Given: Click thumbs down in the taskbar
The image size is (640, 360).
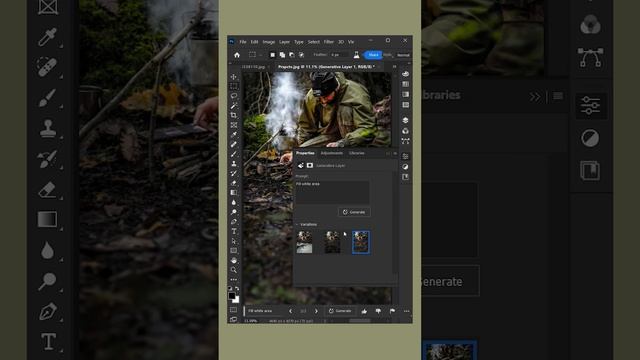Looking at the screenshot, I should tap(378, 311).
